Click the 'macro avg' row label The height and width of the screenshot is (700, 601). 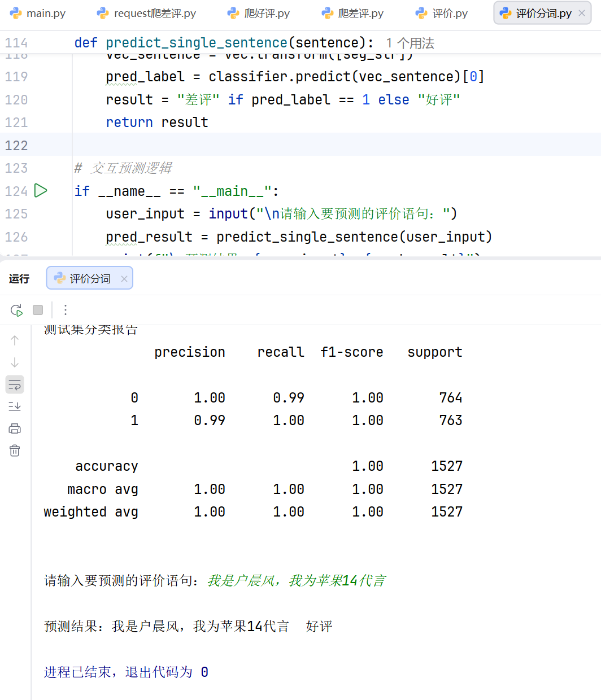tap(103, 489)
